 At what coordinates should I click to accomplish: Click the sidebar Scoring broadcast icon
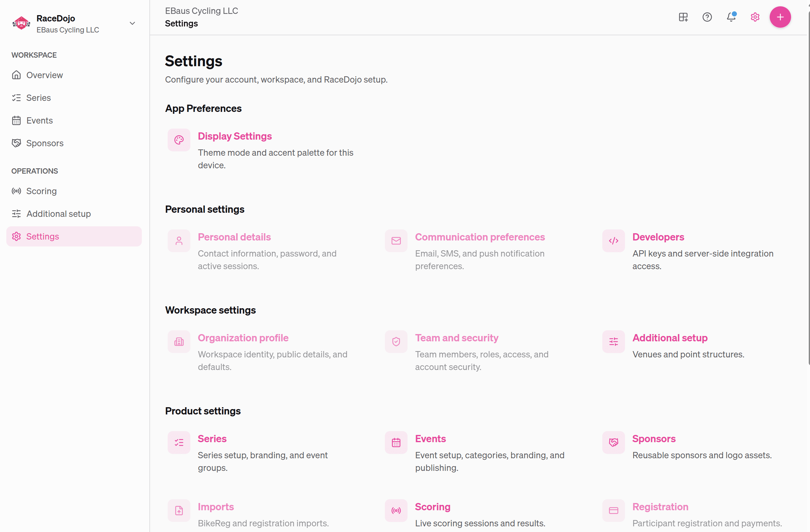click(16, 191)
